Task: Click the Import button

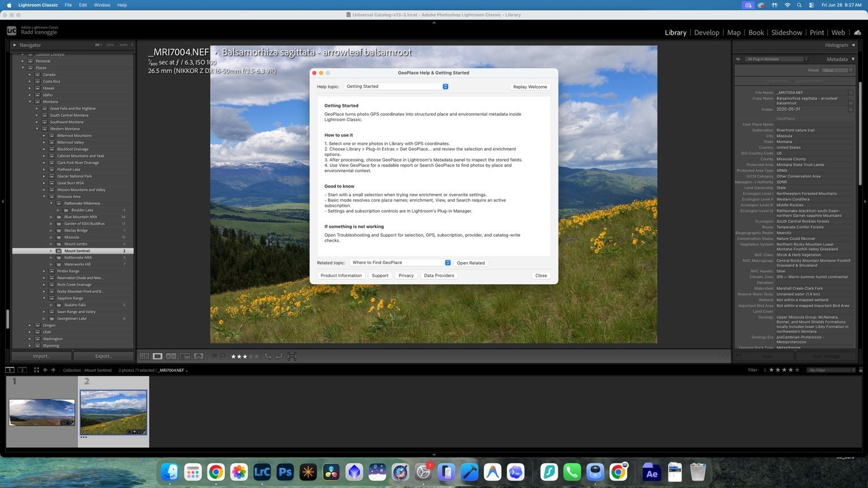Action: coord(41,356)
